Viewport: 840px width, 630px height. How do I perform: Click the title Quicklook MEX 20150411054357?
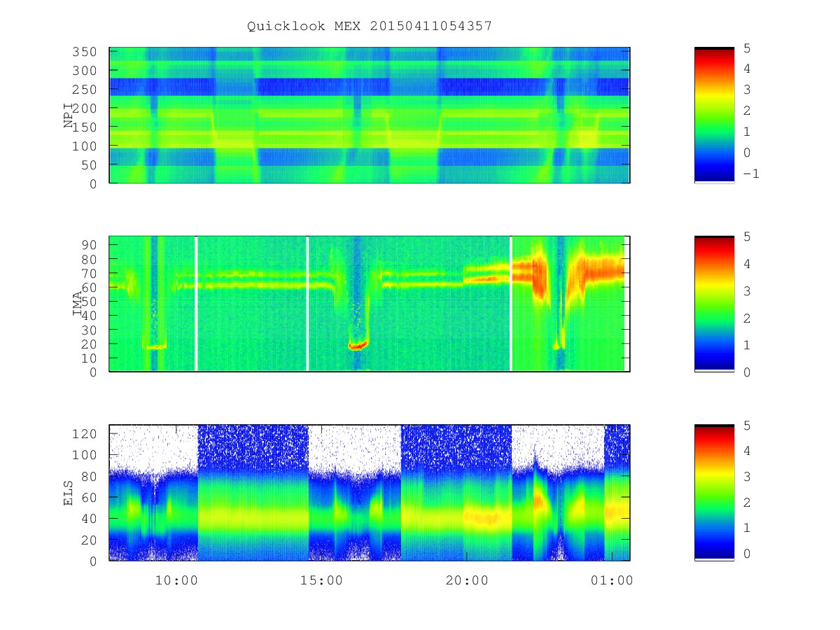tap(370, 26)
